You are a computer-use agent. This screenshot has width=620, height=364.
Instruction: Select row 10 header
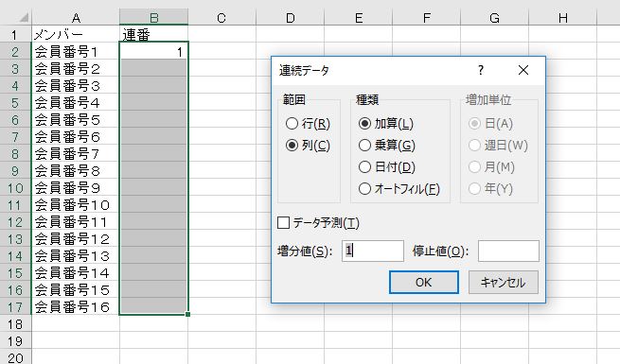click(15, 187)
